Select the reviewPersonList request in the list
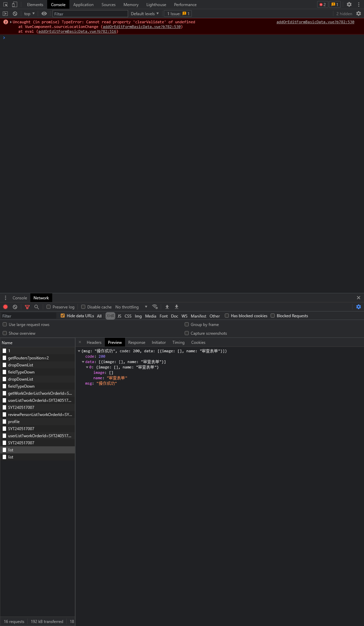Image resolution: width=364 pixels, height=626 pixels. tap(40, 415)
